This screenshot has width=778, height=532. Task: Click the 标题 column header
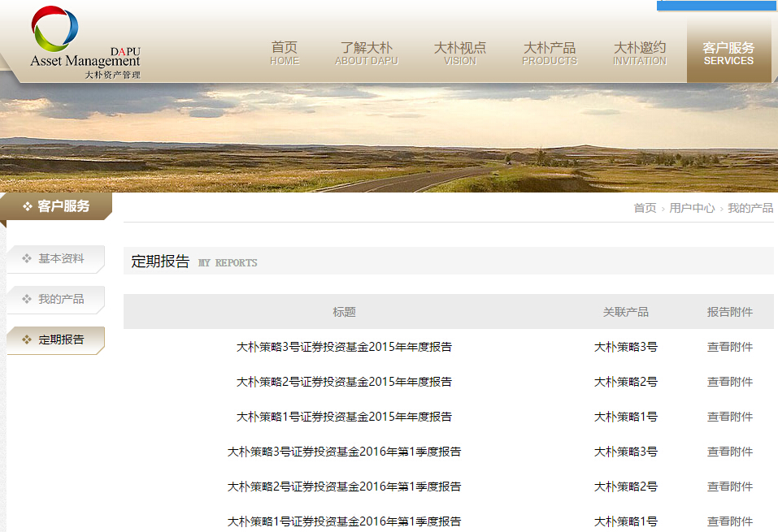coord(345,312)
